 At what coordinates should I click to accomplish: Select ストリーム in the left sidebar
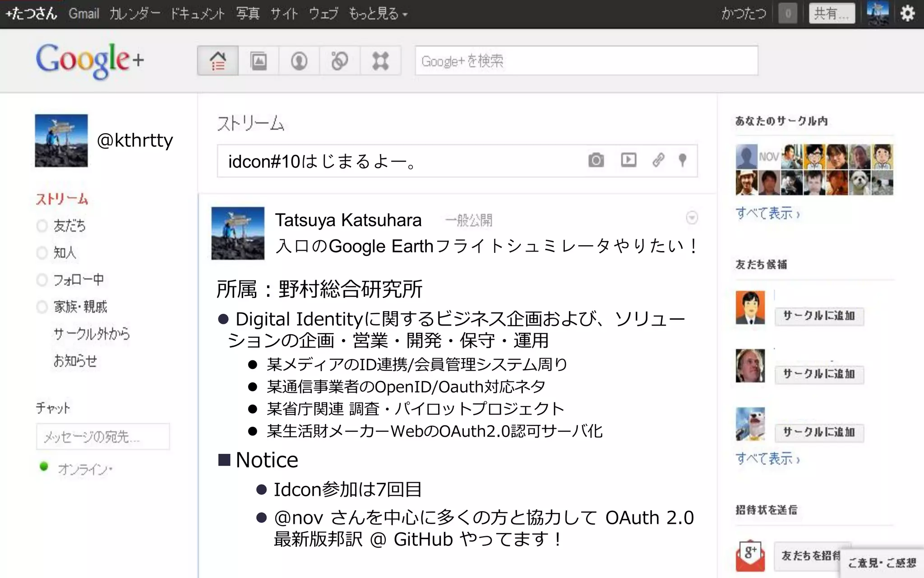point(62,199)
